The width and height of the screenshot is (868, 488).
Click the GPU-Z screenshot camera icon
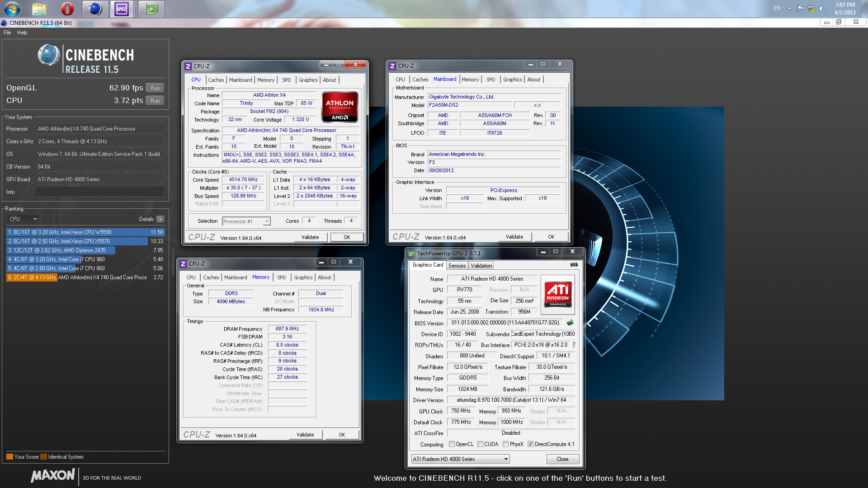tap(574, 265)
